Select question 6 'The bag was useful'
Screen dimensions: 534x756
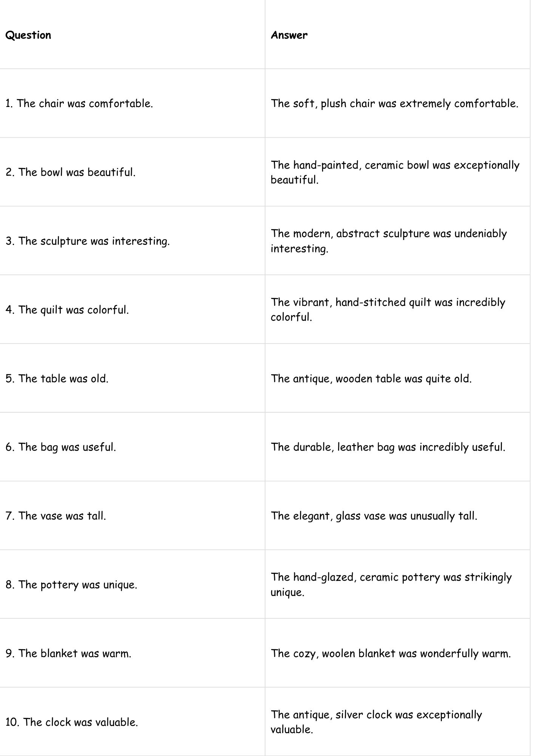pyautogui.click(x=61, y=447)
